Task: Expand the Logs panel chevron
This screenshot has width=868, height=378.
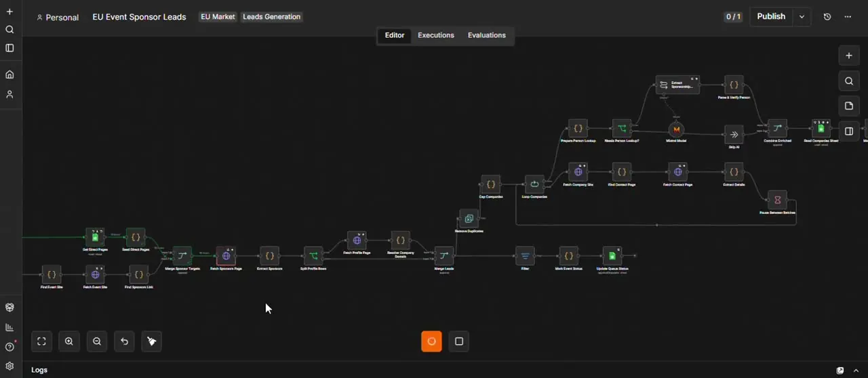Action: point(856,371)
